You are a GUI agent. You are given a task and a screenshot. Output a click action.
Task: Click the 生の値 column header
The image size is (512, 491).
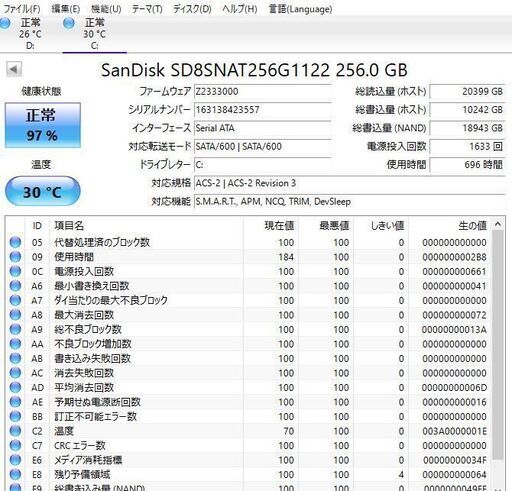pos(450,226)
